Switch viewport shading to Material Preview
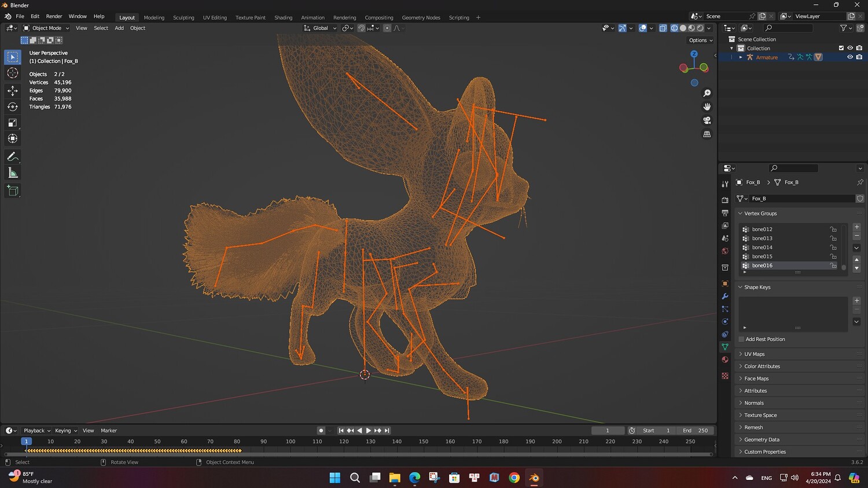The width and height of the screenshot is (868, 488). point(692,28)
